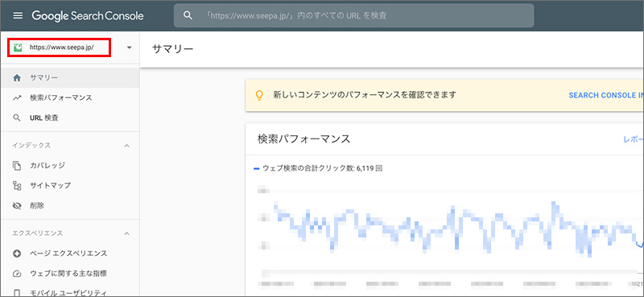Open カバレッジ report
644x297 pixels.
pyautogui.click(x=70, y=166)
